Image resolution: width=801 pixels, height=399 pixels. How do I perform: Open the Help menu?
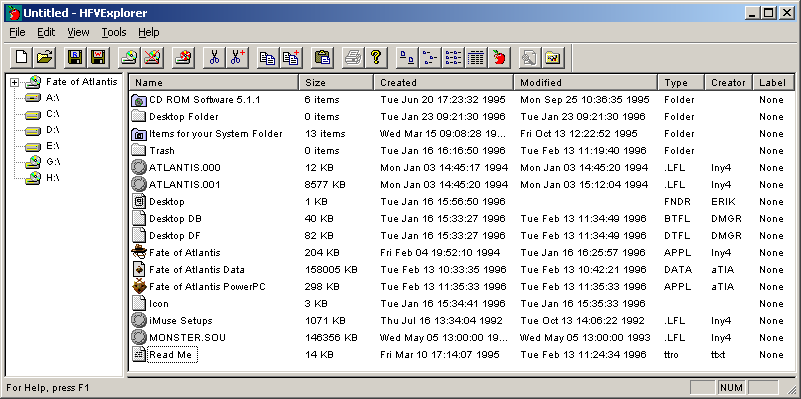[x=149, y=32]
